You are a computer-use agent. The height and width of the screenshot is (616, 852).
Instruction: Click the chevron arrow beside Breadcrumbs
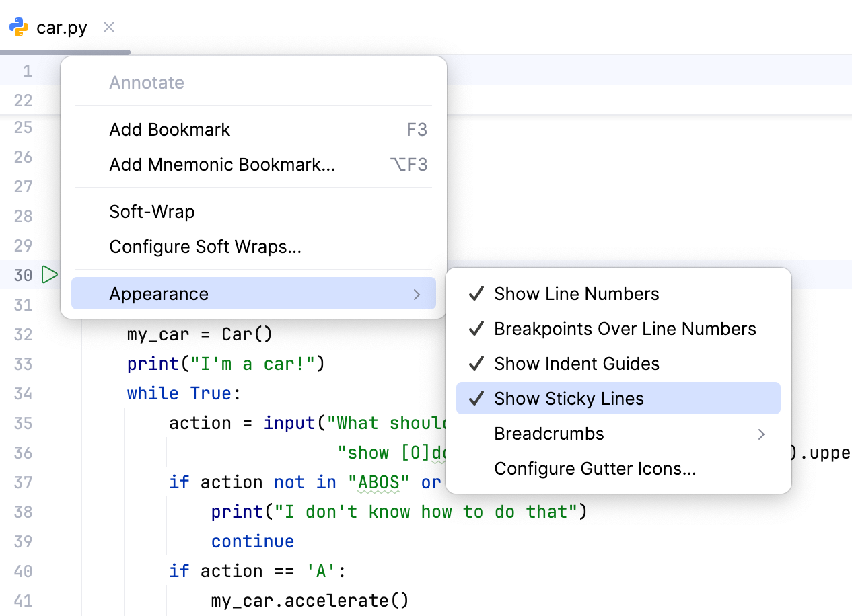[761, 434]
